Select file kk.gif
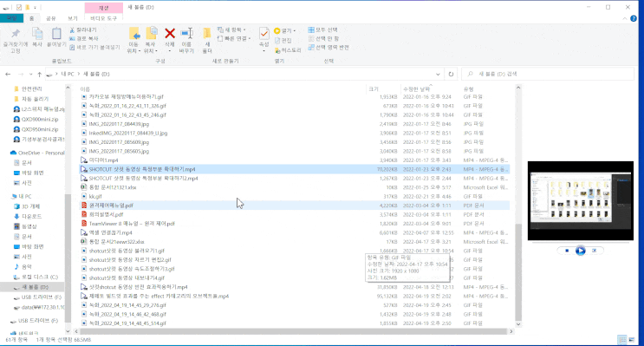This screenshot has width=644, height=346. coord(95,197)
